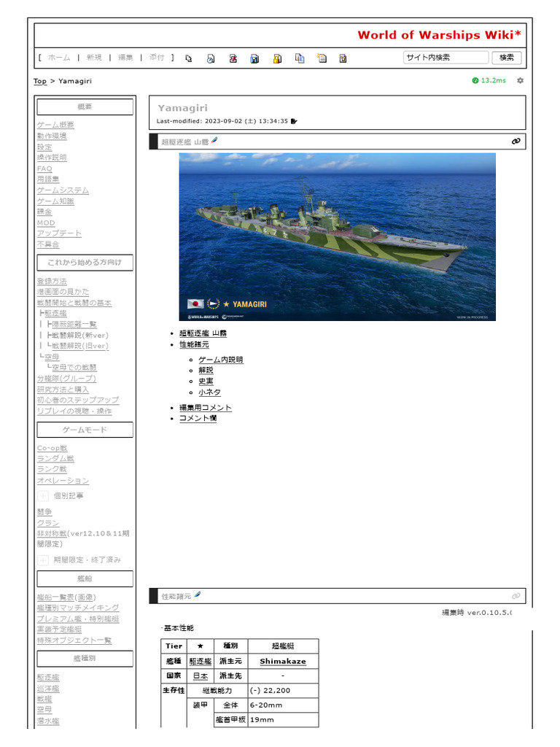Open FAQ sidebar link

click(44, 169)
